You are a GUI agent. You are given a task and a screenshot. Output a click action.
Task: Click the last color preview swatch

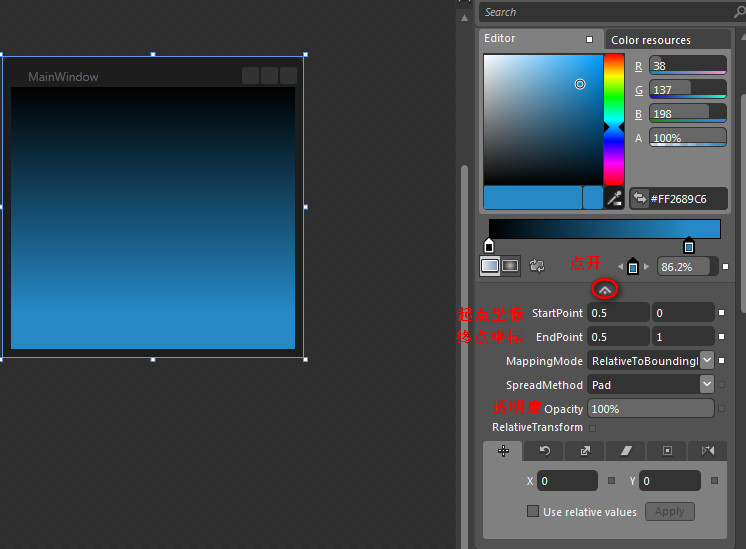tap(593, 197)
